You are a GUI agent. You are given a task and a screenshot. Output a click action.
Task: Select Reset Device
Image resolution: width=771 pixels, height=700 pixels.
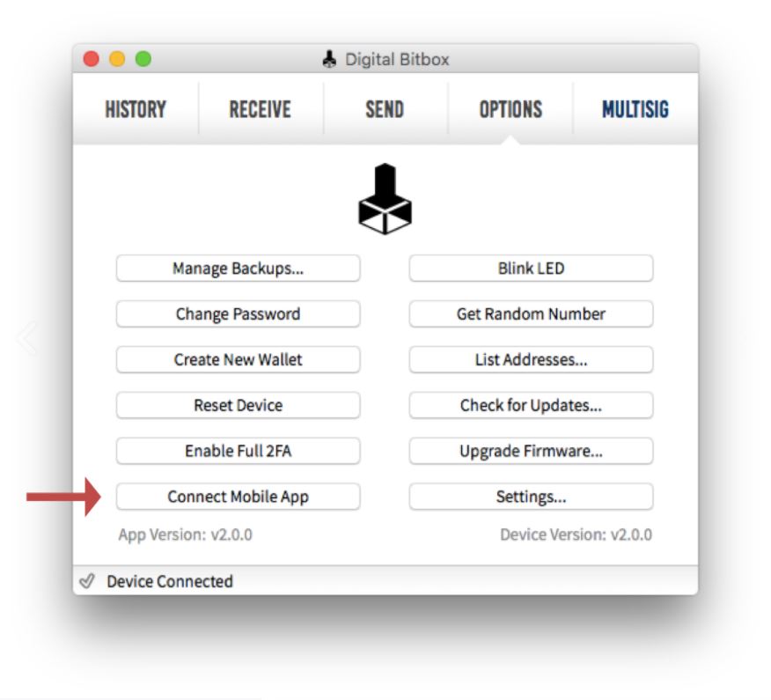(238, 405)
